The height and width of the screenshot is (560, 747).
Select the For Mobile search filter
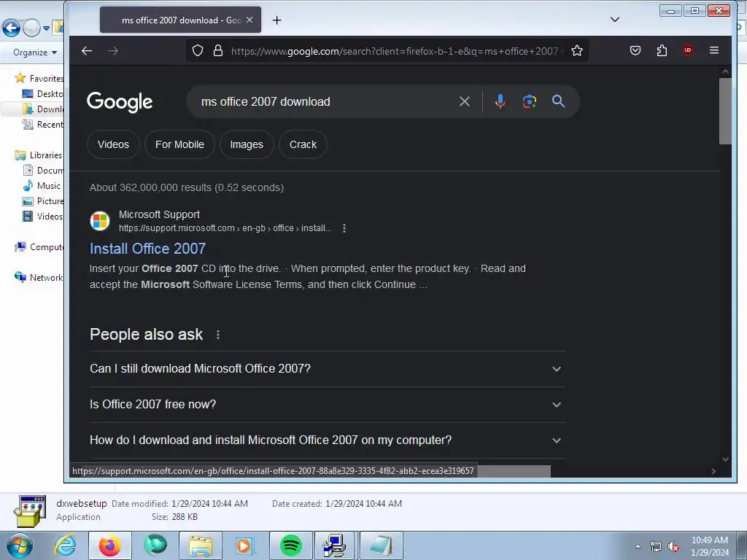179,144
